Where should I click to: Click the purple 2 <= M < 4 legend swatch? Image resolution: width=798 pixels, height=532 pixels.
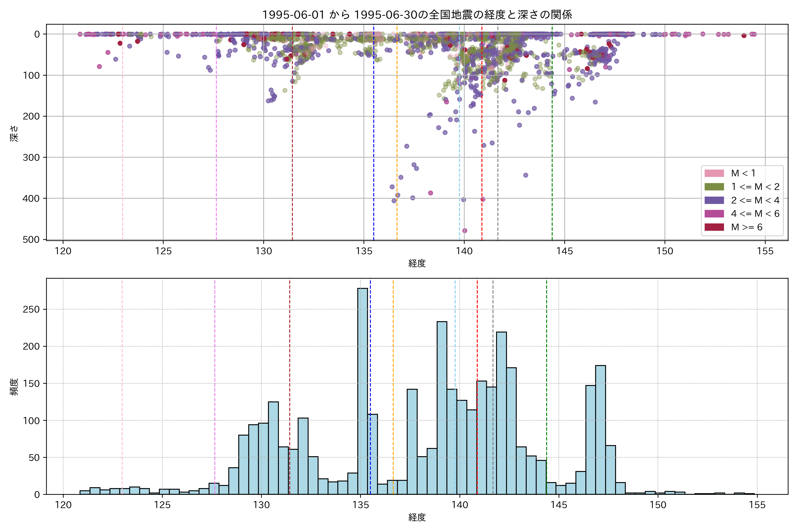click(714, 200)
